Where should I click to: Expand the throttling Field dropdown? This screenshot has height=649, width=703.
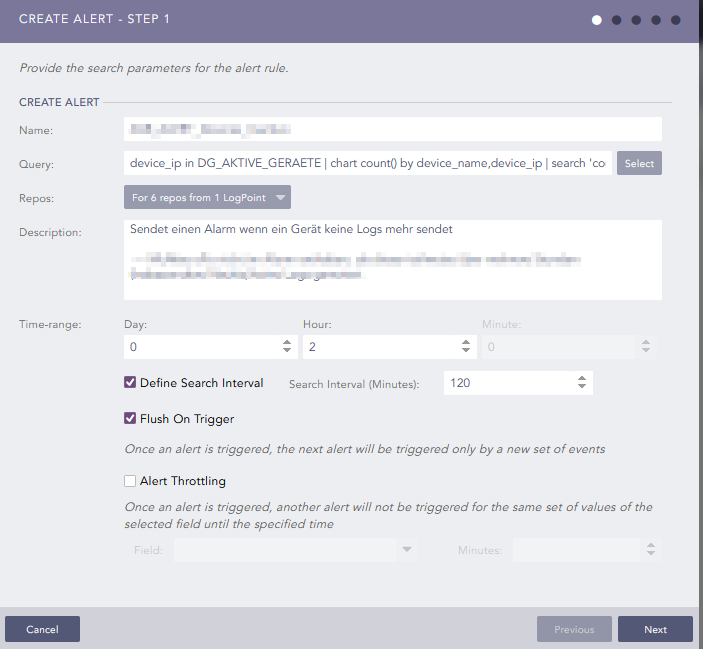click(x=406, y=550)
